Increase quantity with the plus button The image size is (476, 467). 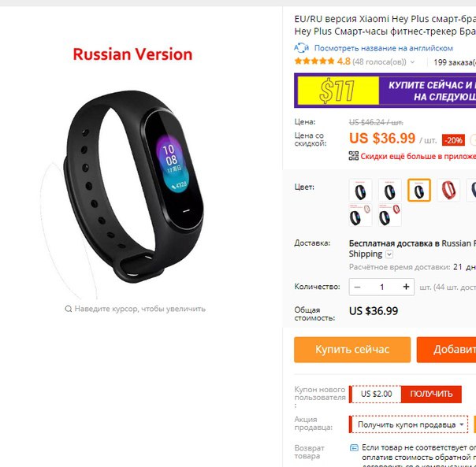(x=406, y=287)
